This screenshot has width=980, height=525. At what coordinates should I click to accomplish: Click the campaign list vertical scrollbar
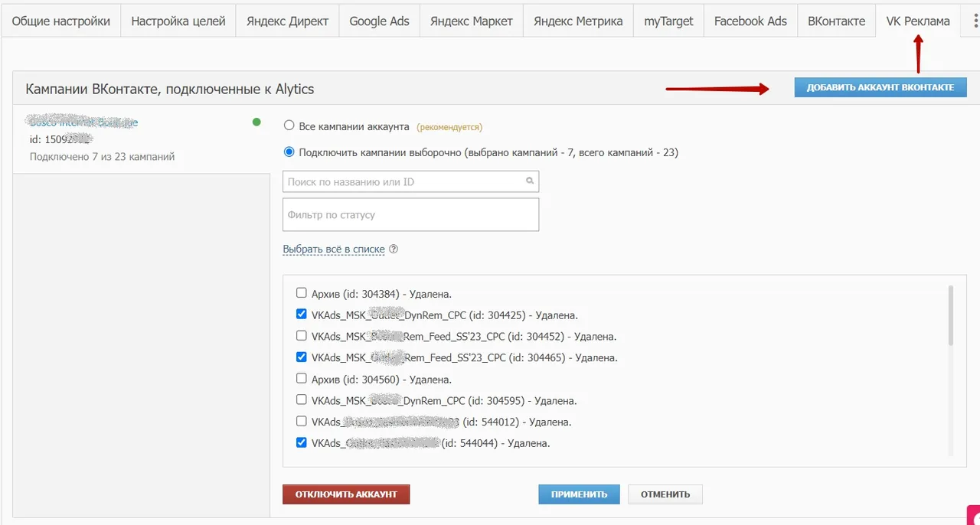[x=951, y=315]
